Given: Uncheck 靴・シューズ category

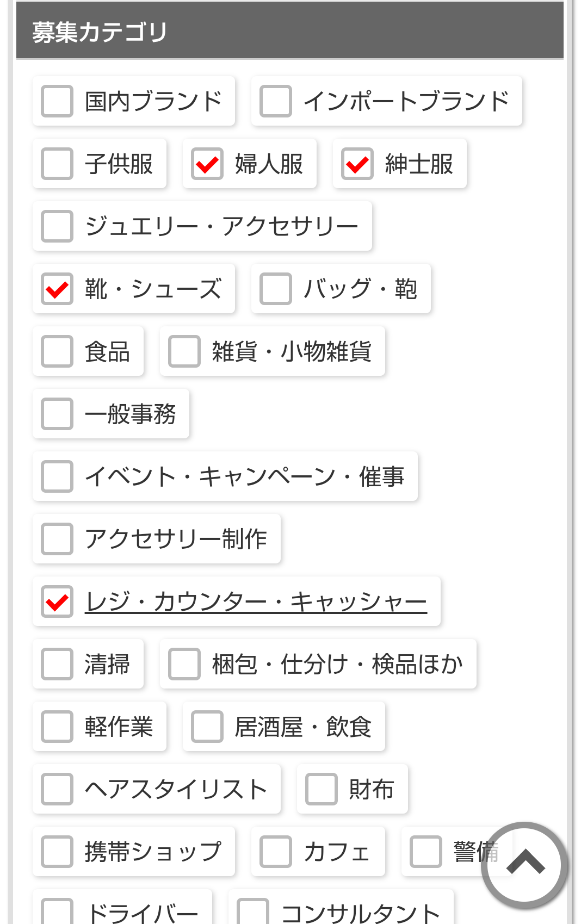Looking at the screenshot, I should pos(57,289).
